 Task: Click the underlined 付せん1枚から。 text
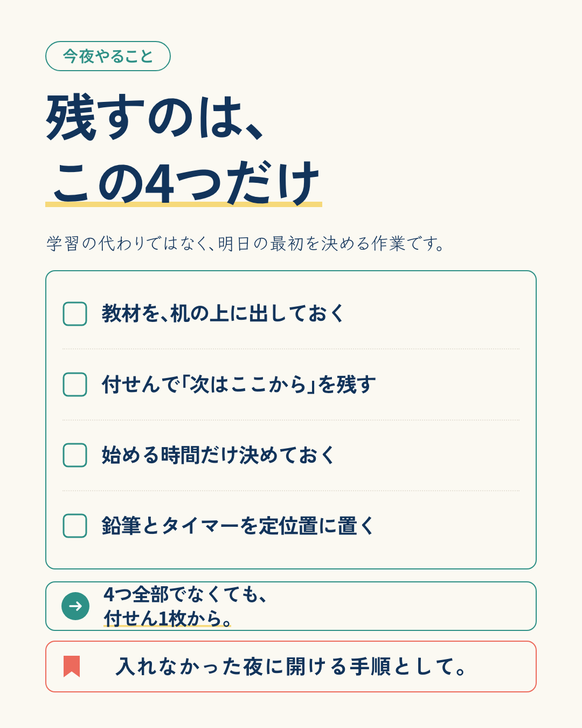pos(168,619)
